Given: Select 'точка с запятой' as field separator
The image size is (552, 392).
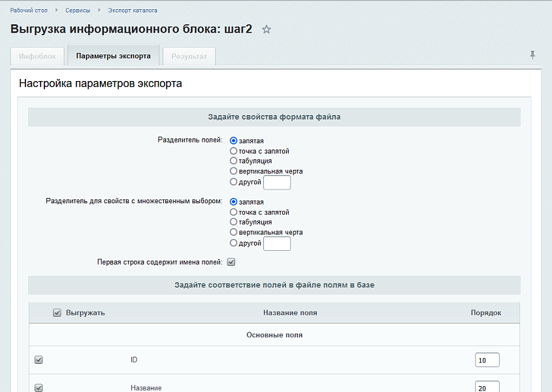Looking at the screenshot, I should pos(233,151).
